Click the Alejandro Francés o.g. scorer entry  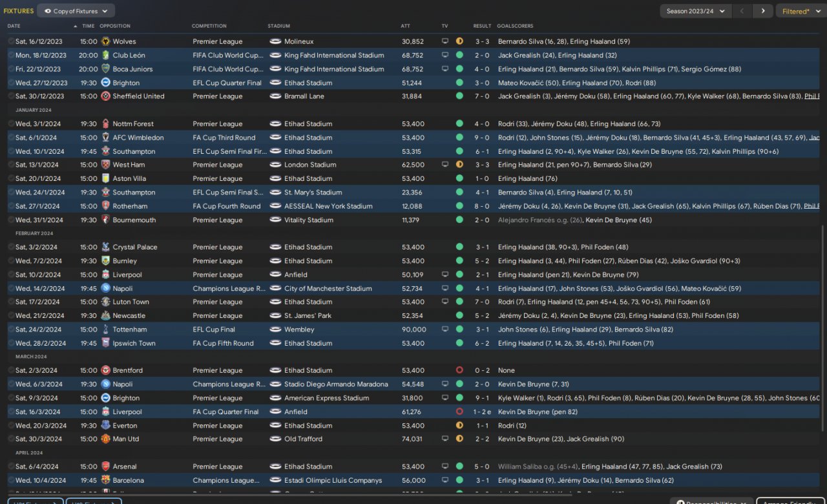pyautogui.click(x=539, y=220)
